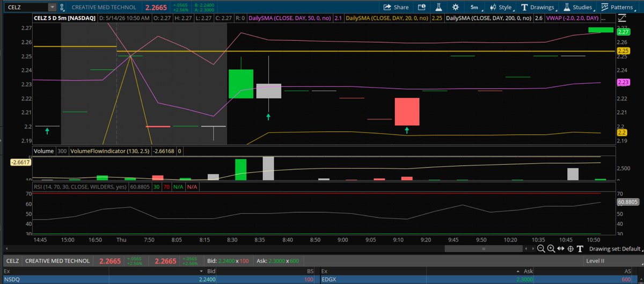Select the pan arrows tool icon
644x284 pixels.
coord(560,249)
